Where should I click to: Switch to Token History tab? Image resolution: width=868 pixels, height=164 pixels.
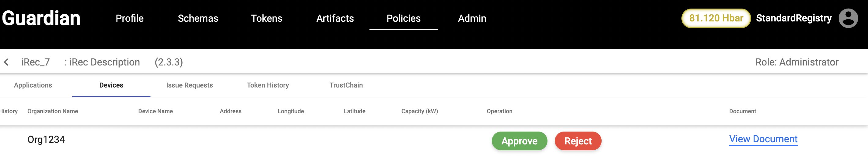pyautogui.click(x=268, y=85)
